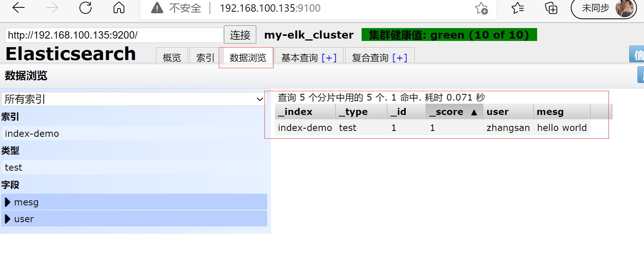Click the test type cell in the result row

[x=361, y=128]
